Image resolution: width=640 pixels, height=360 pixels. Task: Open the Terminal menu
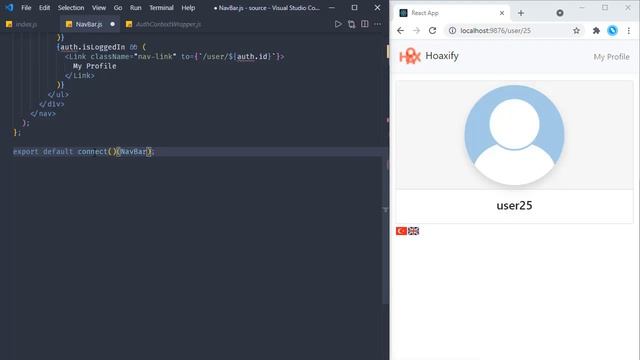pyautogui.click(x=161, y=8)
